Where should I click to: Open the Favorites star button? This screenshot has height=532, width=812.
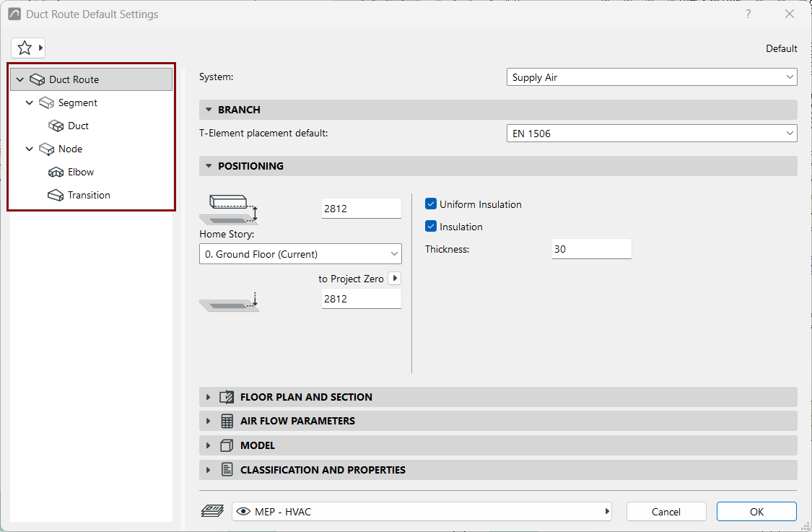(x=28, y=48)
